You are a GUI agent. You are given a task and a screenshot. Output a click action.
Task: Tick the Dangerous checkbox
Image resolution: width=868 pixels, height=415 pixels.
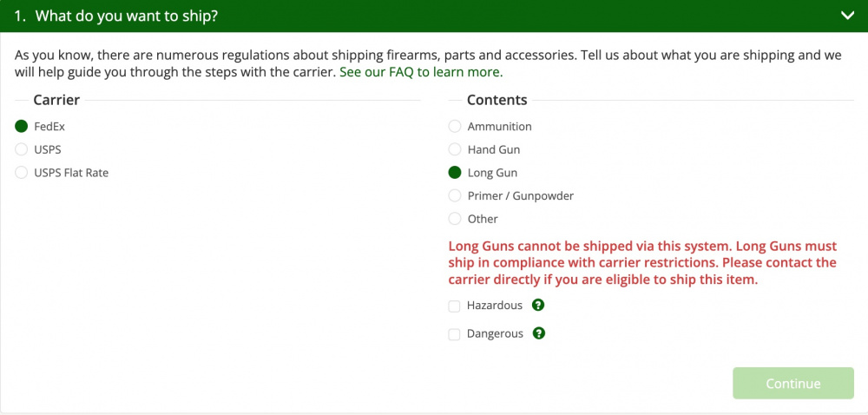[455, 334]
